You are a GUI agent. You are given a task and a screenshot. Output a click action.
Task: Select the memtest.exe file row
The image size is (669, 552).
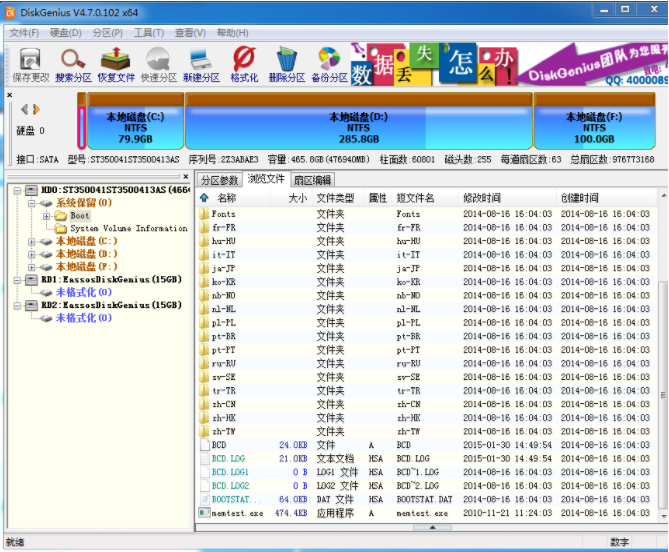(x=238, y=512)
